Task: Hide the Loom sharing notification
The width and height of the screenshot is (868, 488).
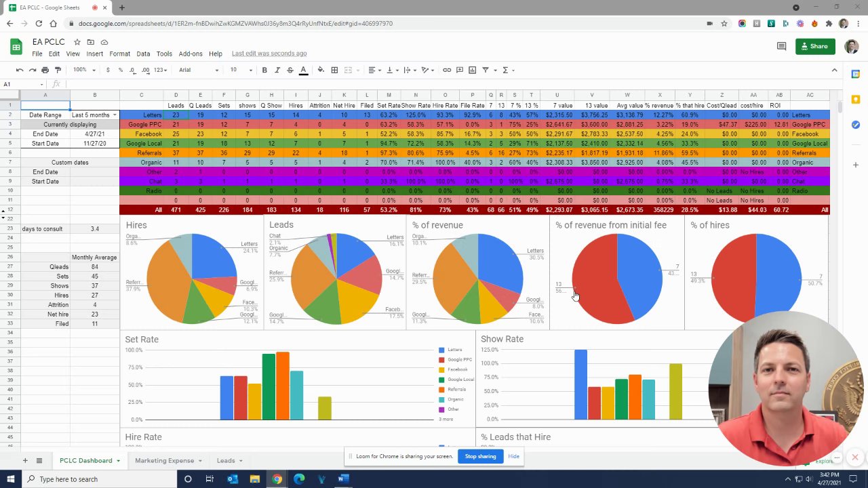Action: 513,456
